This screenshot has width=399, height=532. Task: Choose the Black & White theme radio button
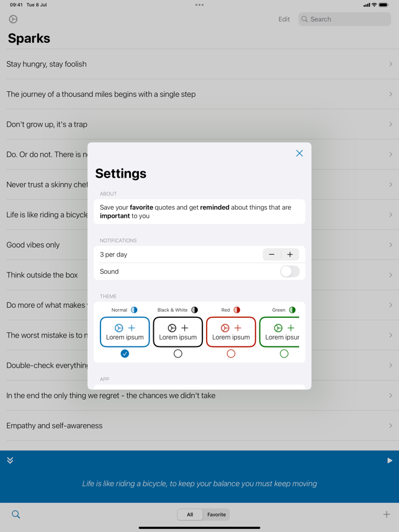click(178, 354)
